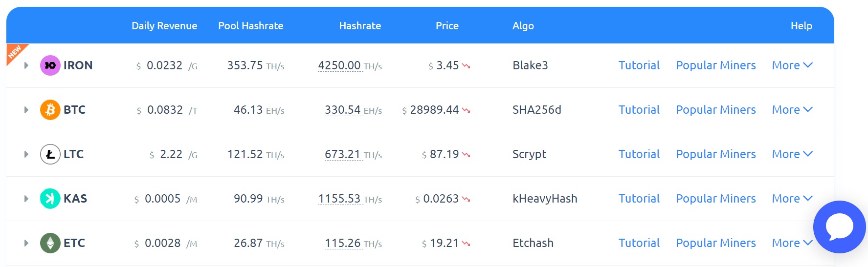Click the Ethereum Classic ETC logo icon

pyautogui.click(x=50, y=243)
